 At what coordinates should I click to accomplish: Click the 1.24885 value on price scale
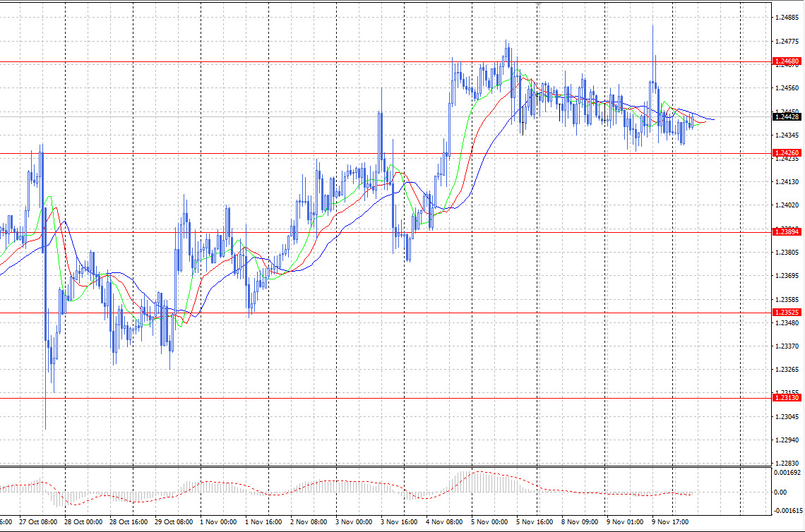pos(787,18)
